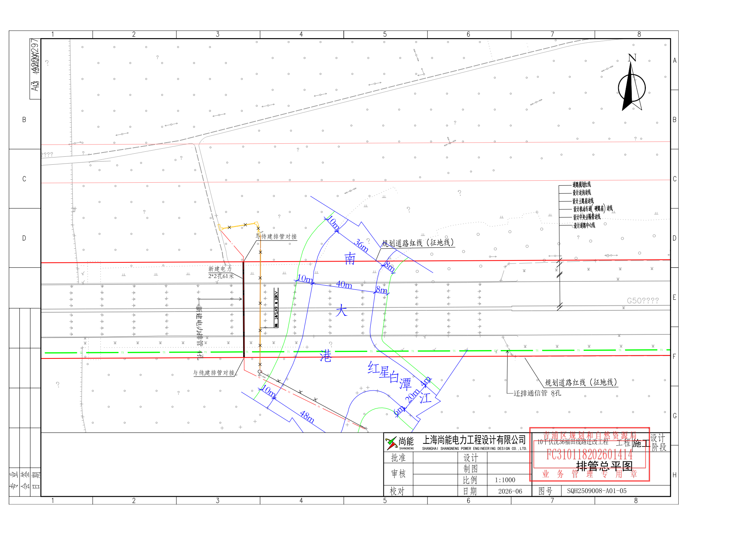Click the small circle manhole symbol on the pipe route

click(260, 371)
